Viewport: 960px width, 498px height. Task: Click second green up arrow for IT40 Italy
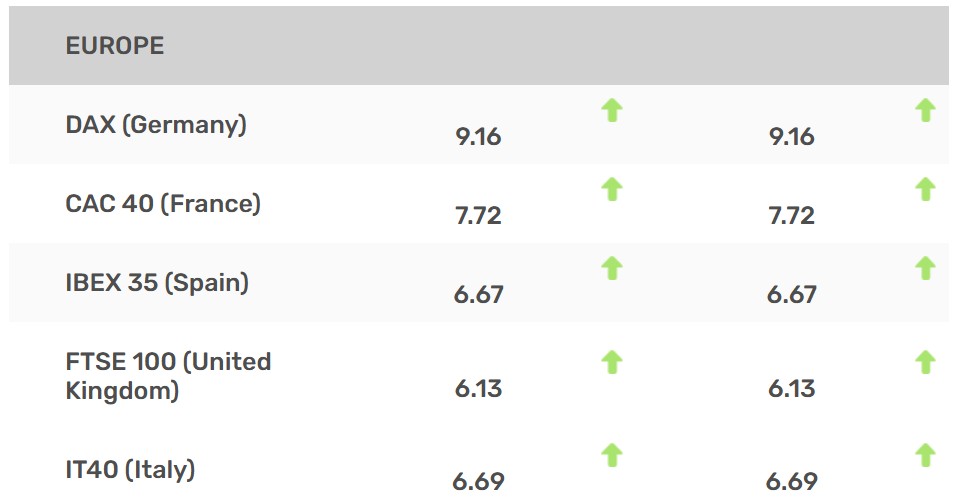coord(925,456)
